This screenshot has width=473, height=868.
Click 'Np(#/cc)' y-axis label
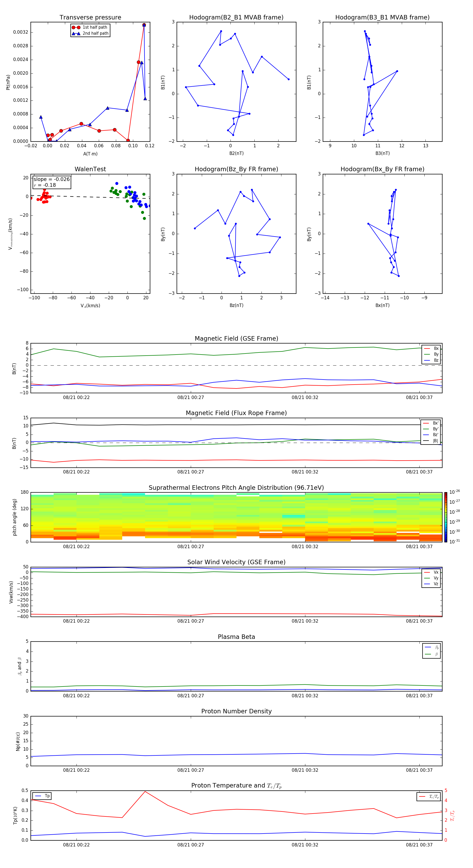point(18,741)
